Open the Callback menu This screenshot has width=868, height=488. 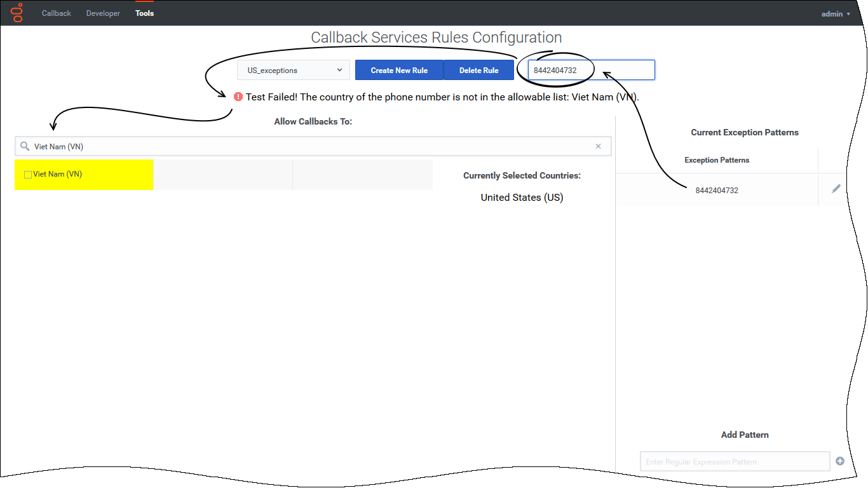[57, 13]
